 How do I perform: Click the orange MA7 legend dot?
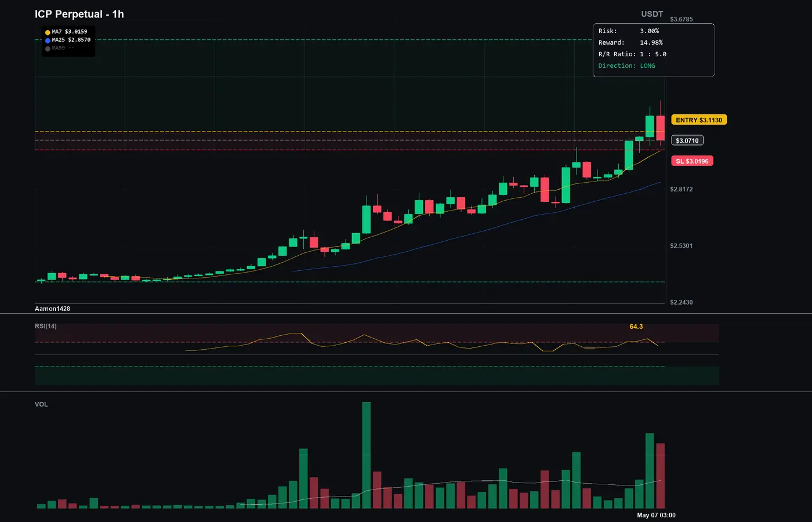(48, 32)
